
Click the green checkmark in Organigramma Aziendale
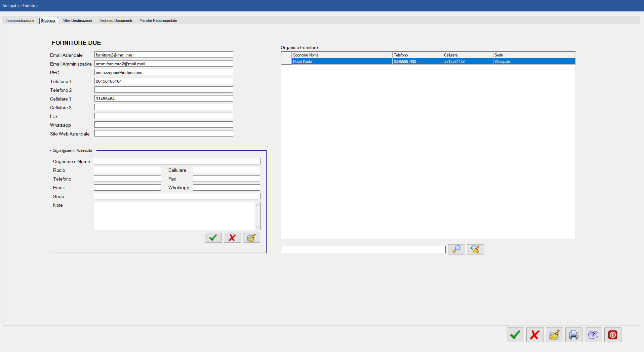(213, 238)
